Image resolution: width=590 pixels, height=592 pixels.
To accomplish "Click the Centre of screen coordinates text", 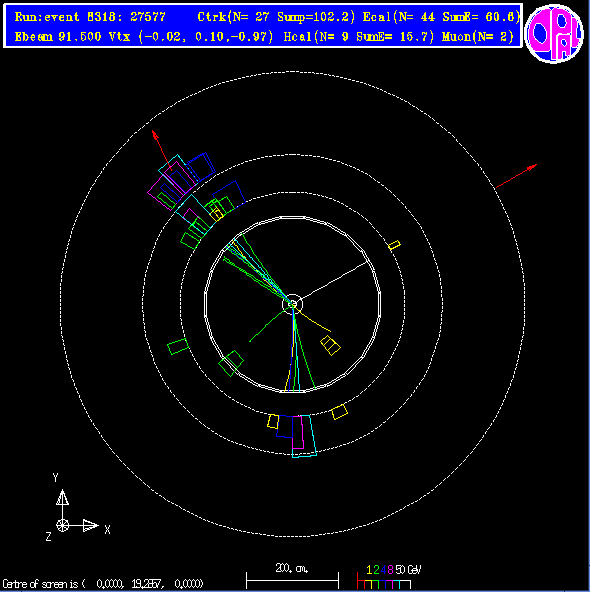I will point(103,584).
